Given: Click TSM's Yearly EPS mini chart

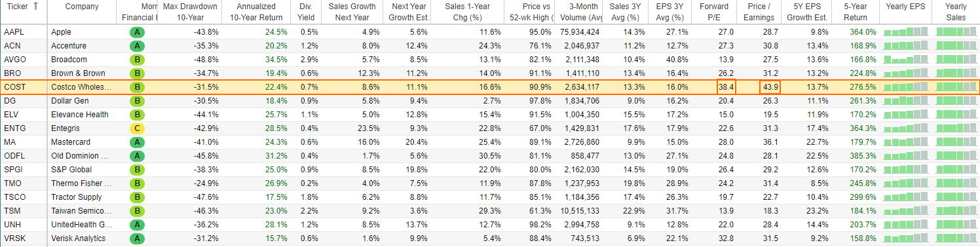Looking at the screenshot, I should [906, 211].
